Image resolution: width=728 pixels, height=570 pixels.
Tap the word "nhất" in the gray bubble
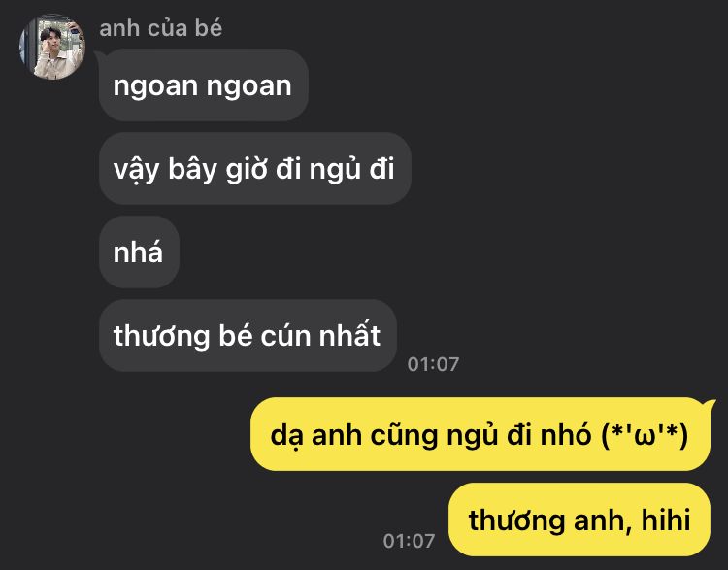pos(350,334)
